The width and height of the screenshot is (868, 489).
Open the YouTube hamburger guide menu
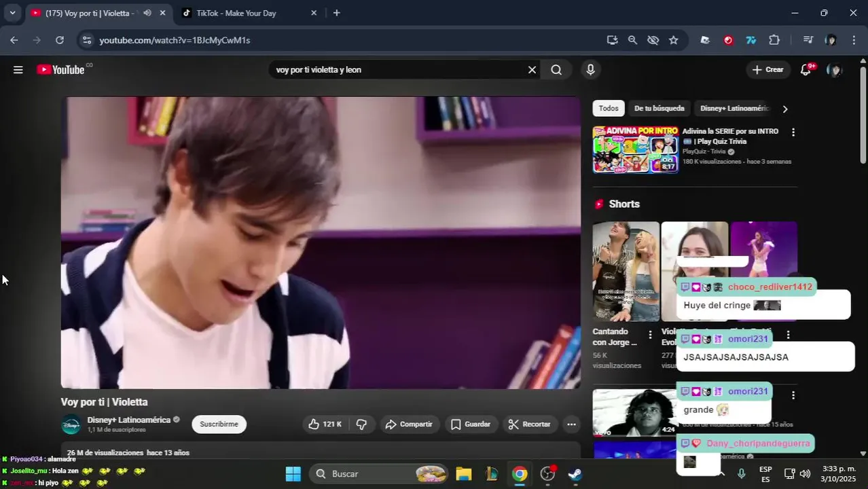click(x=18, y=69)
